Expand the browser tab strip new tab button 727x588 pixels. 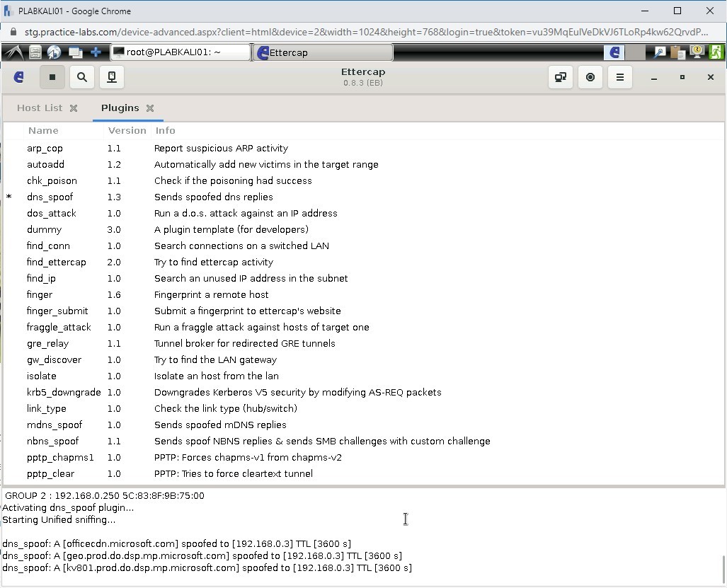[95, 52]
